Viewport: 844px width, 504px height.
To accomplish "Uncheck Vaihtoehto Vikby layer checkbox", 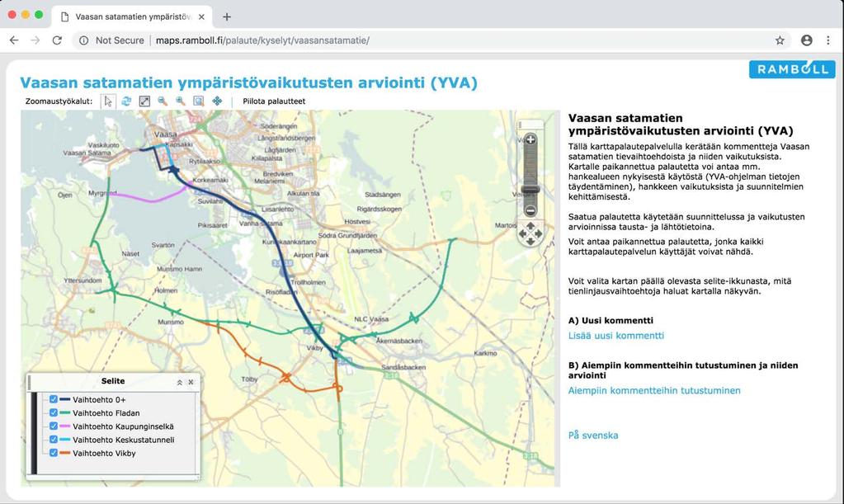I will (x=54, y=453).
